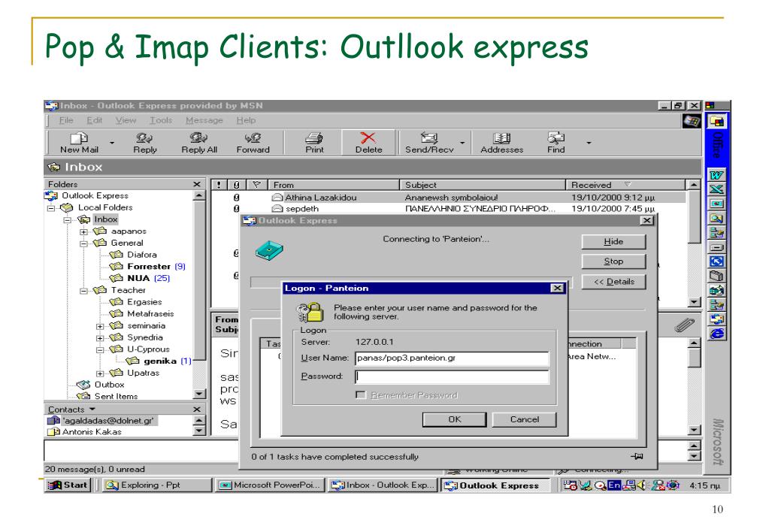
Task: Click the Print toolbar icon
Action: click(314, 143)
